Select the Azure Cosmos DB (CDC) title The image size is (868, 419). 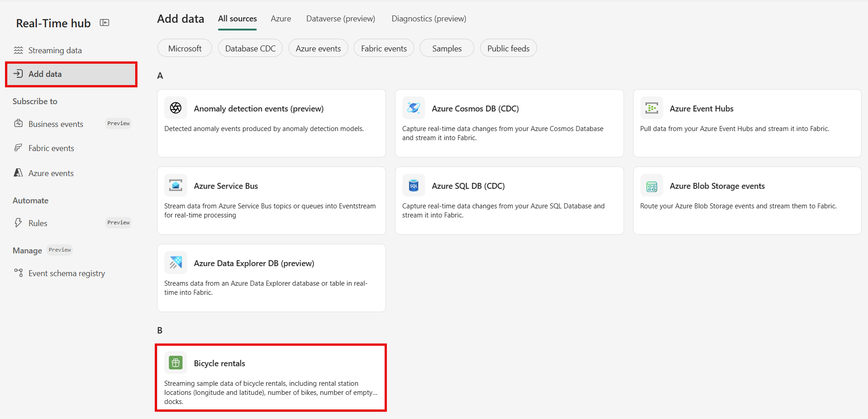[475, 109]
